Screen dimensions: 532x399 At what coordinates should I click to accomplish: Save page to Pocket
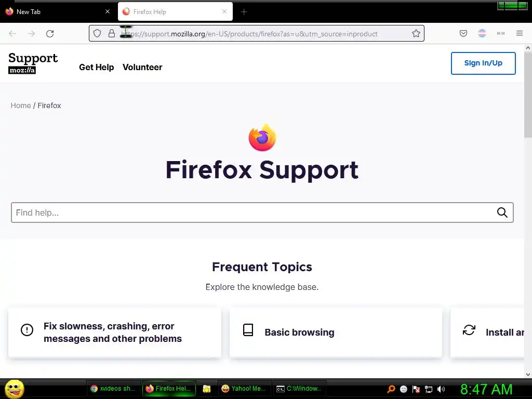(x=463, y=33)
